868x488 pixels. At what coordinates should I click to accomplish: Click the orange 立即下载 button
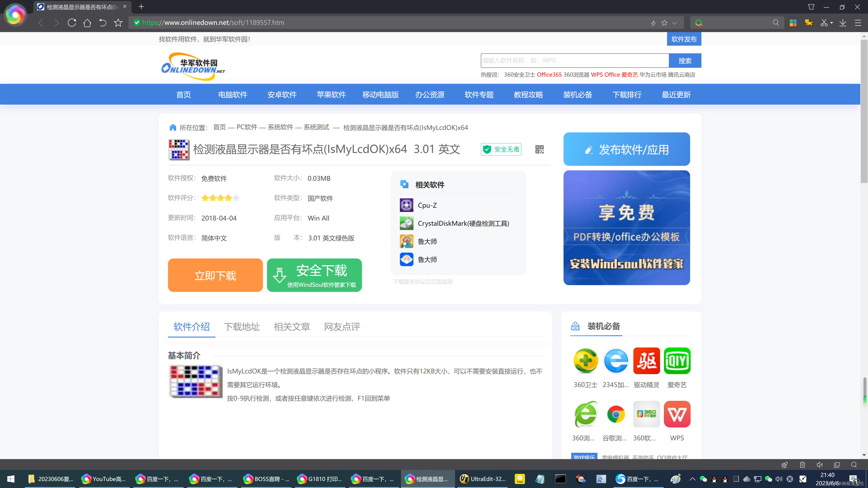(x=215, y=275)
